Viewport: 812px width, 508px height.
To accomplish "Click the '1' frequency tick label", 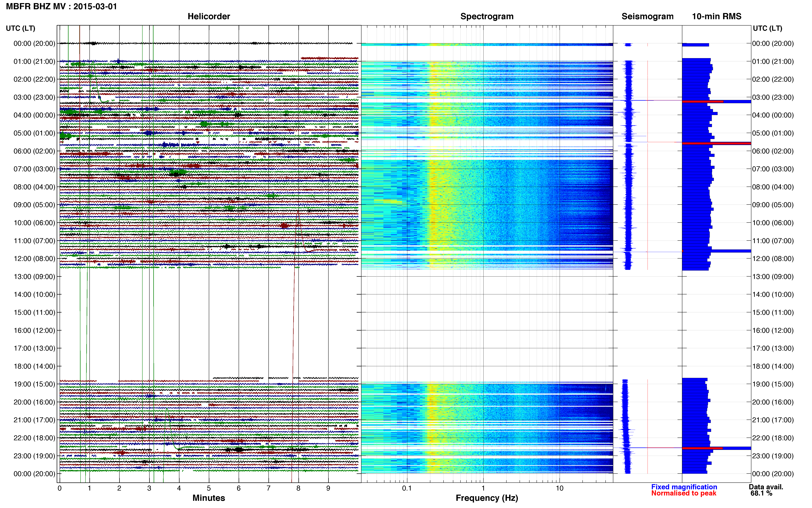I will [483, 488].
